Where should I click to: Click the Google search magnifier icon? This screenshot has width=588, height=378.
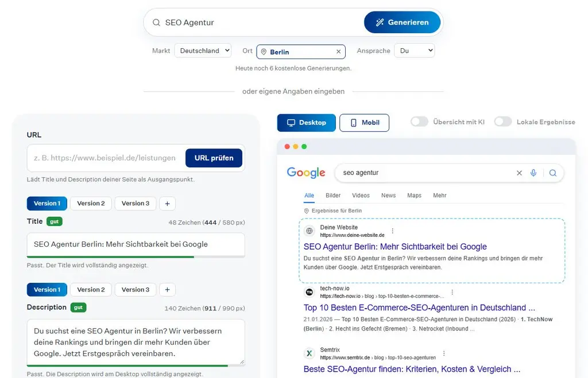[x=553, y=173]
